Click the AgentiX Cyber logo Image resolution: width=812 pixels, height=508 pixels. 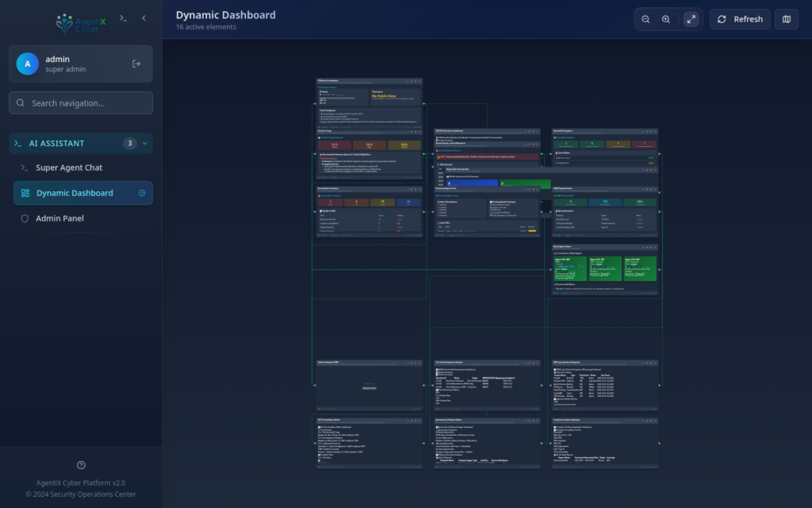(x=80, y=23)
